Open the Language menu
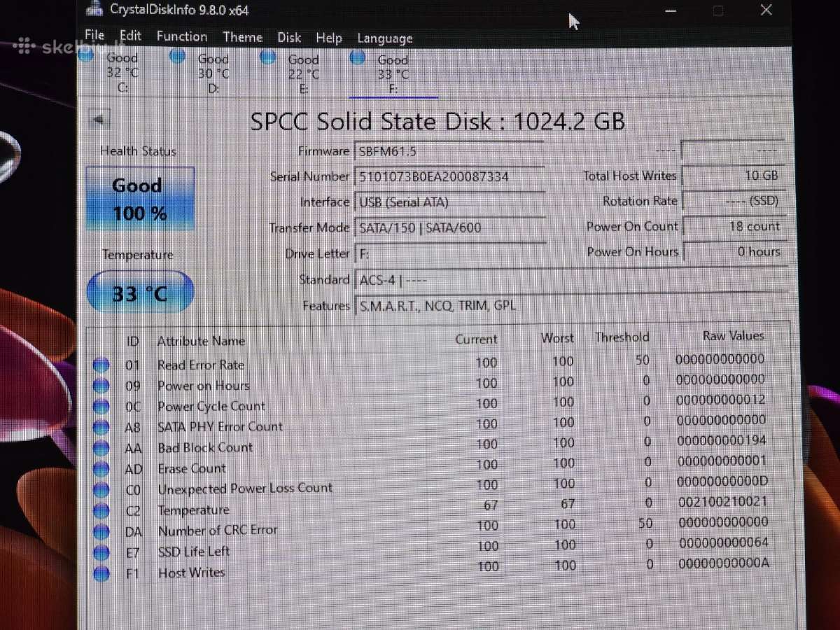The image size is (840, 630). [385, 38]
